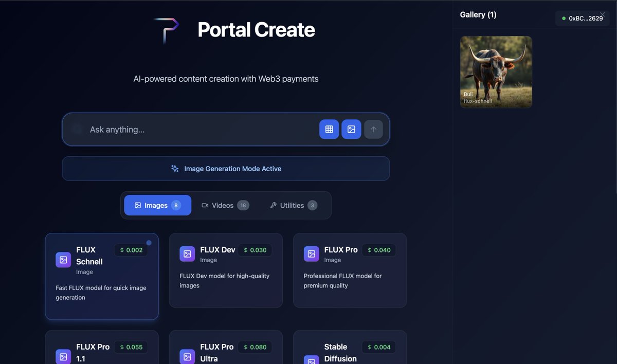Click 'Fast FLUX model for quick image generation' text
The height and width of the screenshot is (364, 617).
coord(101,293)
